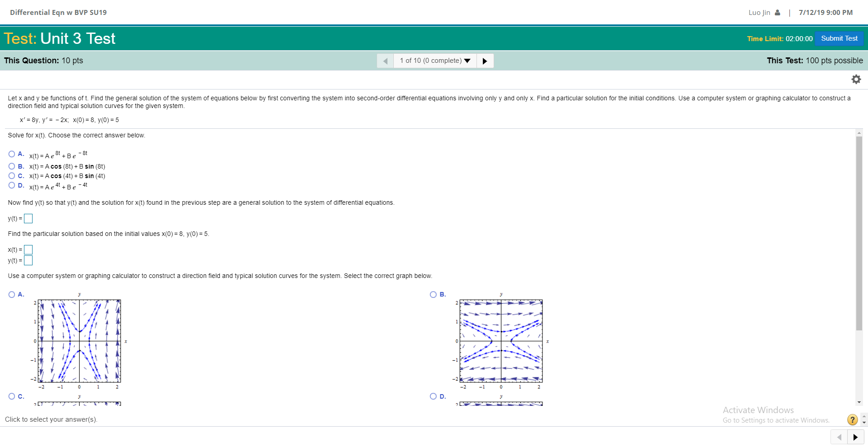Click the small down stepper arrow beside help icon
The width and height of the screenshot is (868, 447).
(x=864, y=423)
